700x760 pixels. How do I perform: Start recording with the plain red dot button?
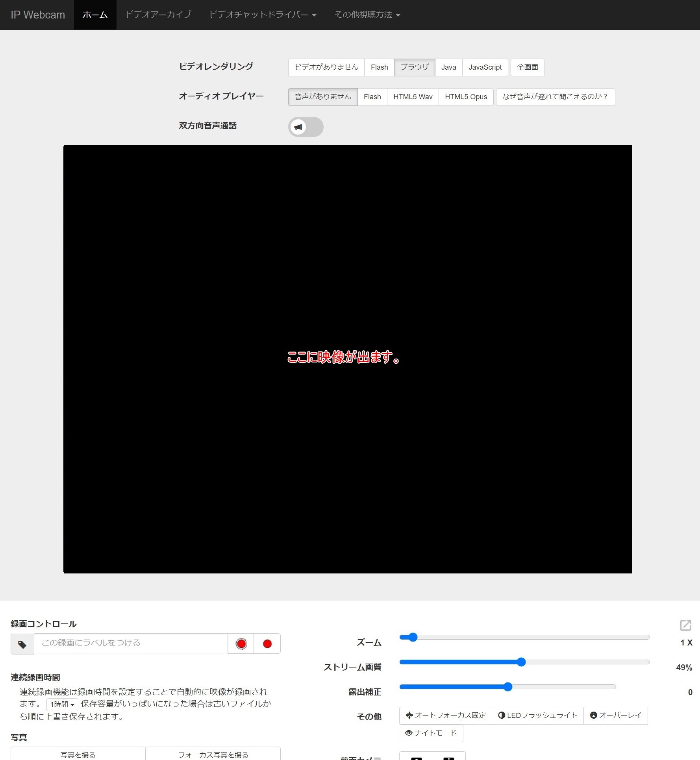tap(267, 644)
